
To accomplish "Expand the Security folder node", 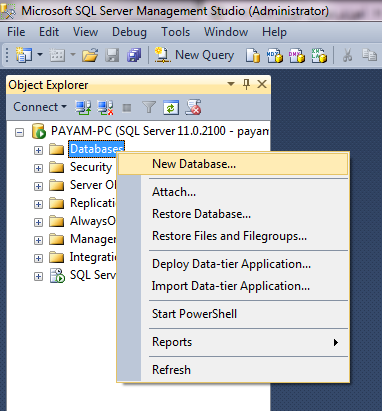I will click(38, 168).
